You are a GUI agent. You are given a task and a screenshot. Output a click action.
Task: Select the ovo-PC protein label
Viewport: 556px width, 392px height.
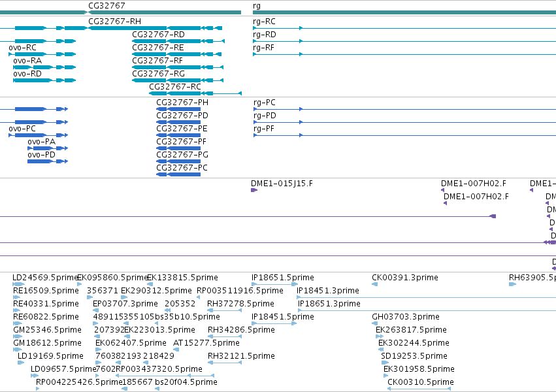(x=22, y=129)
